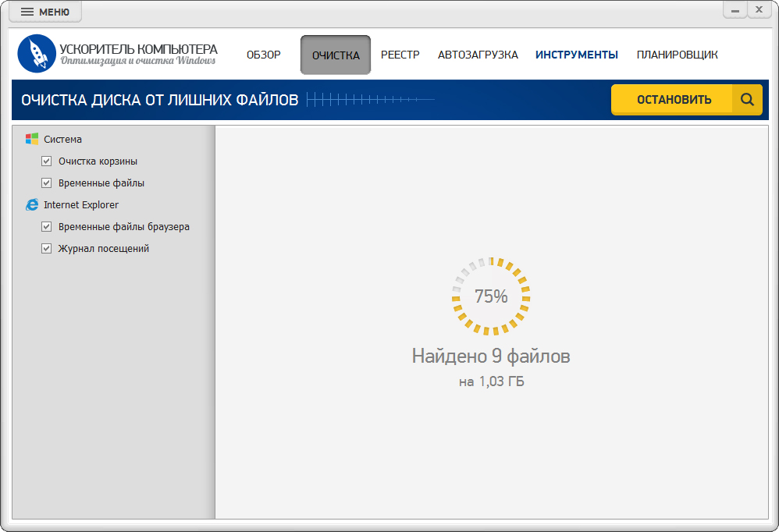Open the РЕЕСТР tab
Viewport: 779px width, 532px height.
pos(400,55)
